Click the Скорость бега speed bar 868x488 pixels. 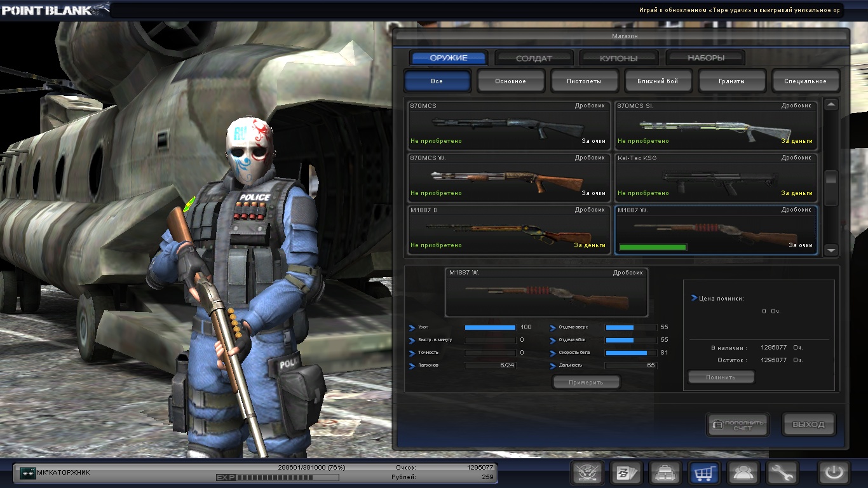631,353
